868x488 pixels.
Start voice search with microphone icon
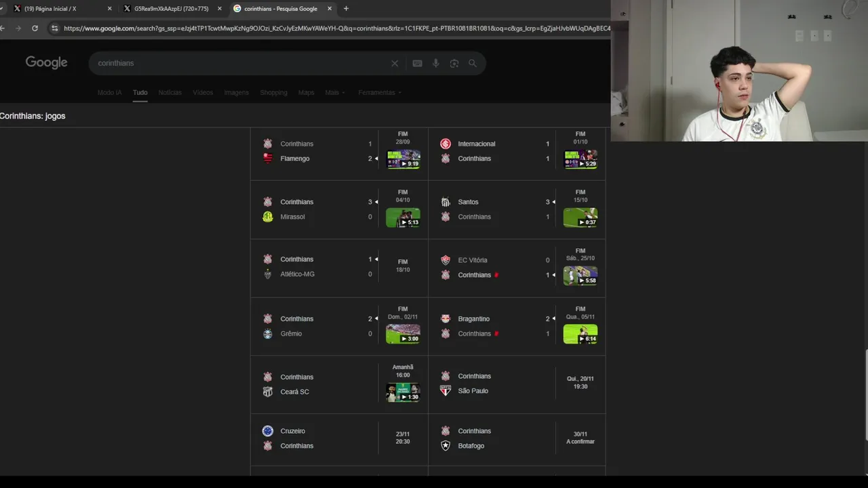(x=435, y=63)
